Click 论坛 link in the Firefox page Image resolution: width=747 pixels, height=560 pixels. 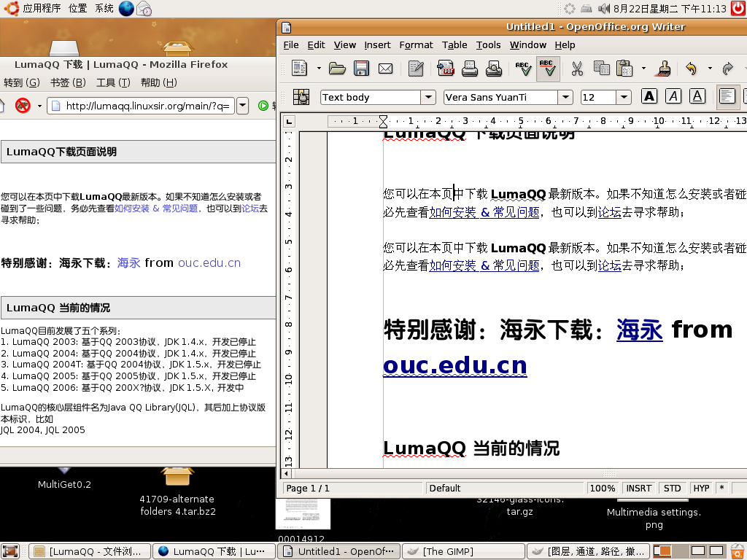point(250,208)
